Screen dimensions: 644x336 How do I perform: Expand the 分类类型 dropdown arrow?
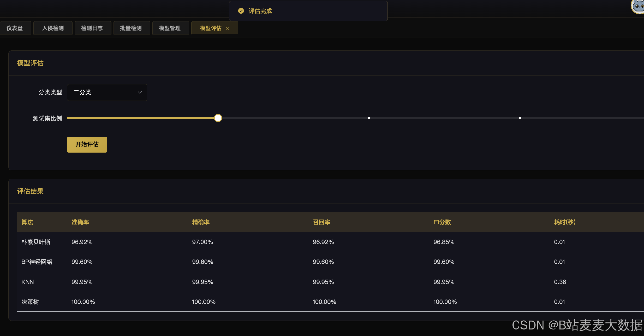point(140,92)
